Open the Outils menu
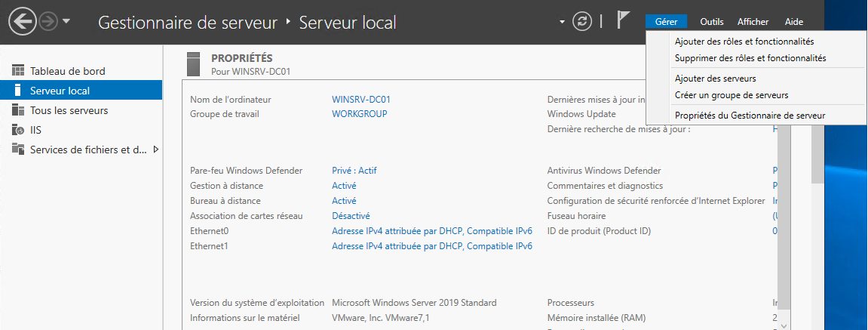The width and height of the screenshot is (868, 330). tap(711, 22)
